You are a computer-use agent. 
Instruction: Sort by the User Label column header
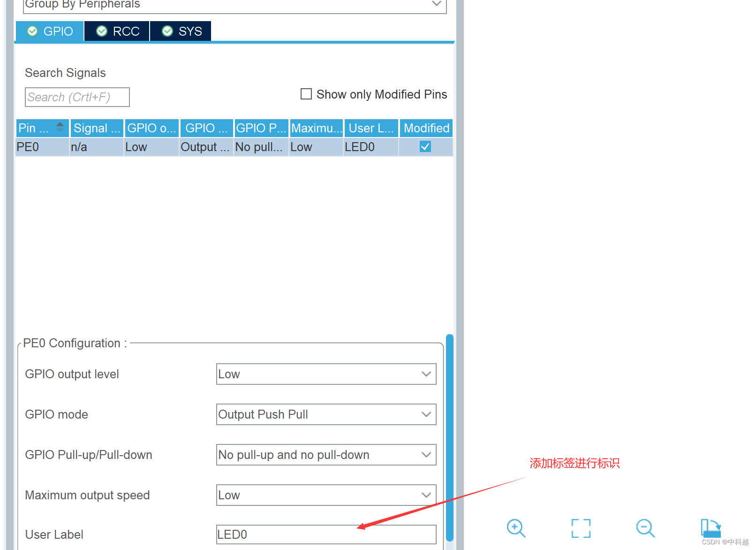(x=371, y=128)
